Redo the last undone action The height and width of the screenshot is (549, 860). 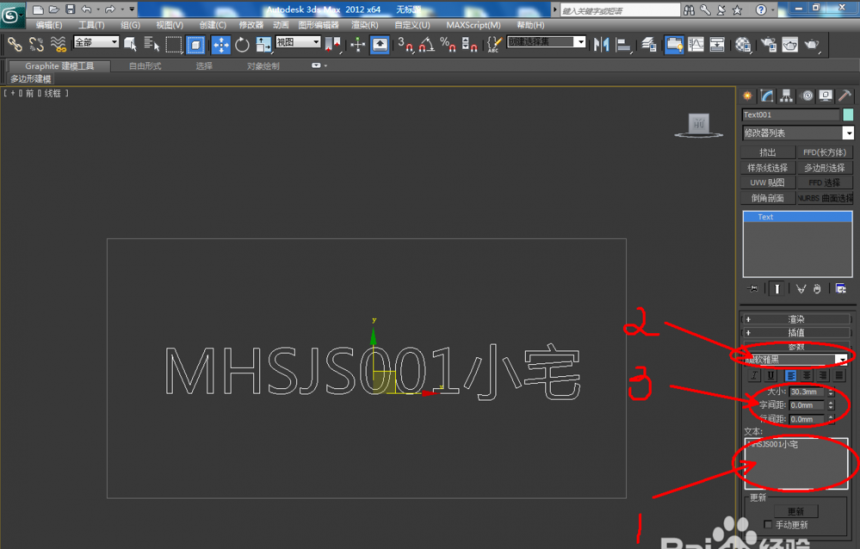tap(110, 9)
